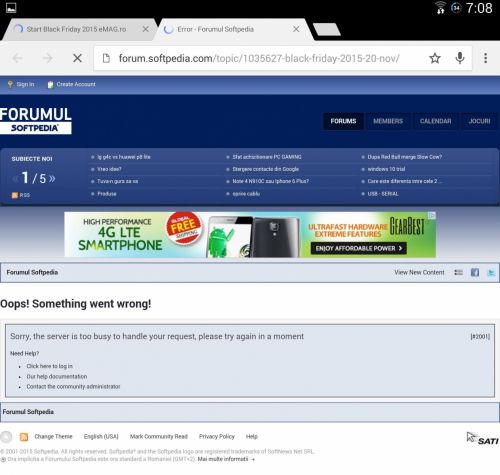Select the JOCURI navigation tab

pos(479,121)
